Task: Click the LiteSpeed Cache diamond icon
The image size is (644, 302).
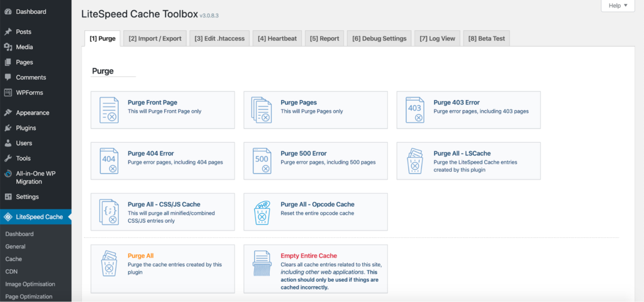Action: (8, 217)
